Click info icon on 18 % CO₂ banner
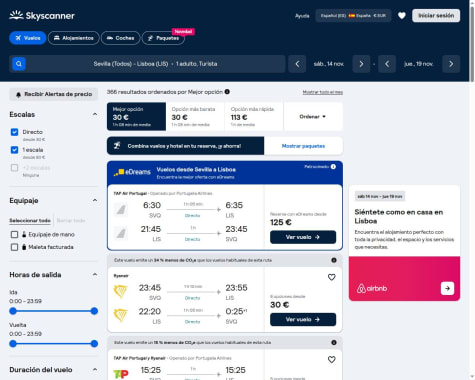 click(334, 342)
